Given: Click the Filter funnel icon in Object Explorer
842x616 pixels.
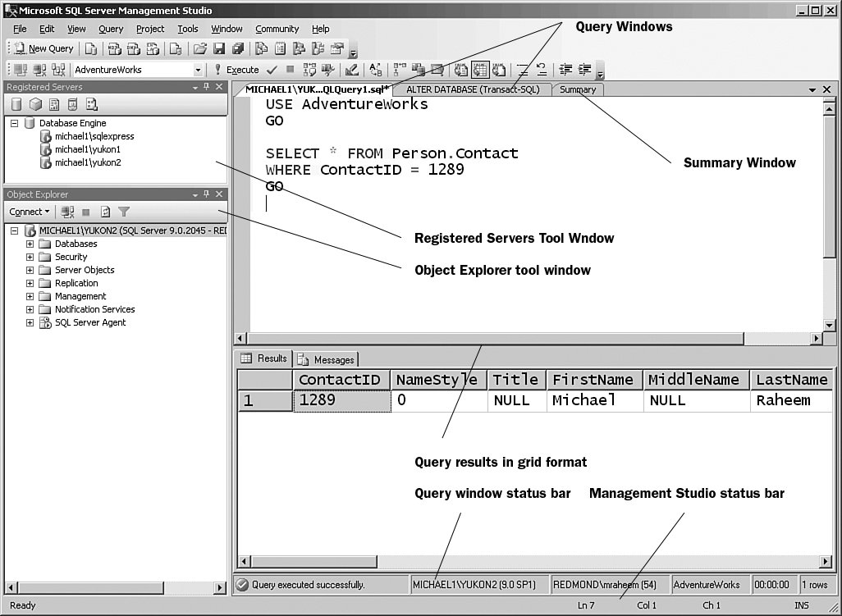Looking at the screenshot, I should [x=124, y=212].
